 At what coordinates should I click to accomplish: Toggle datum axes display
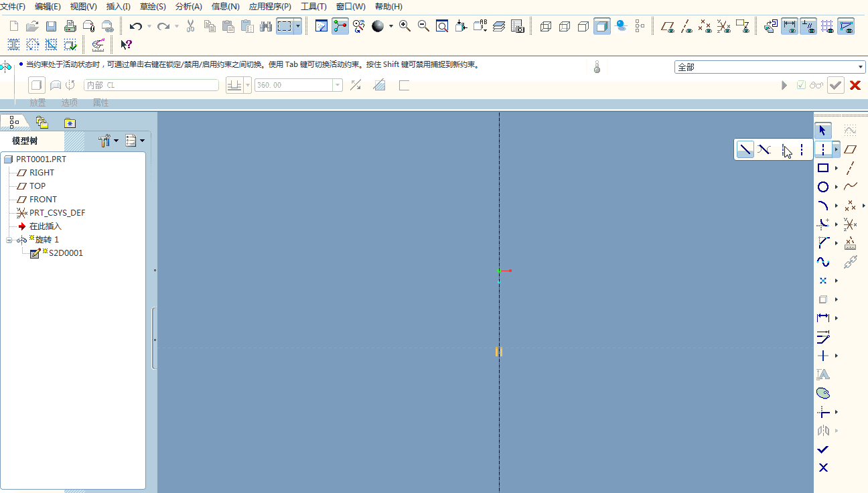pos(686,26)
